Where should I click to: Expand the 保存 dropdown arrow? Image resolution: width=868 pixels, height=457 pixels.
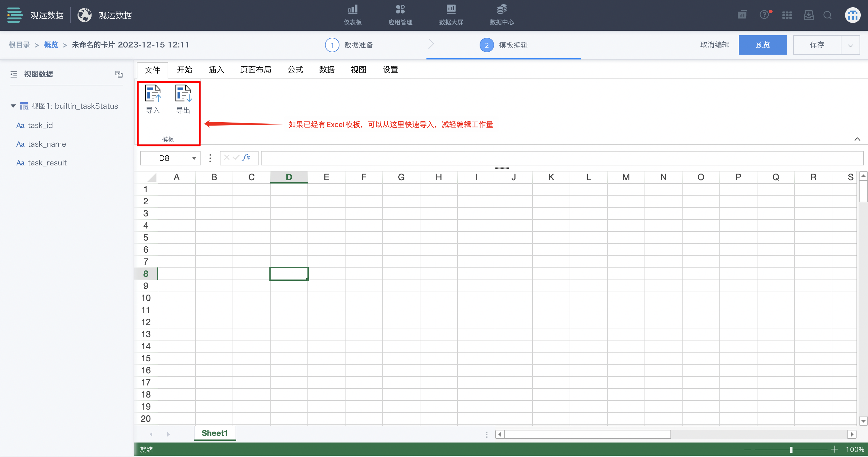850,45
